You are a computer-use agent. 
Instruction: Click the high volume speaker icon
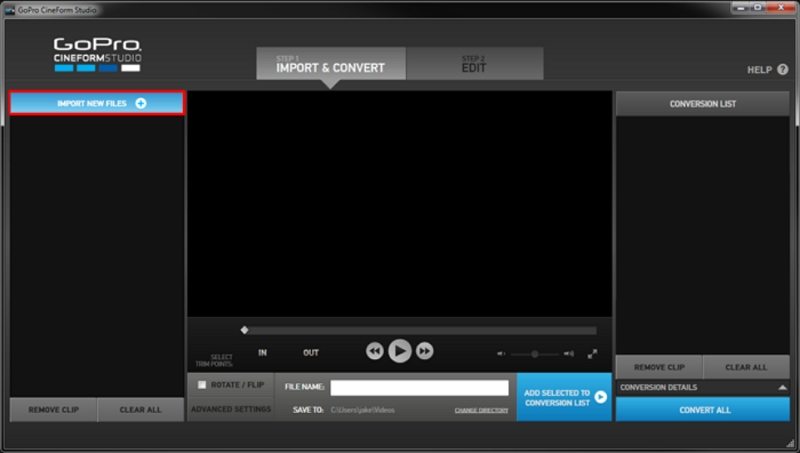pyautogui.click(x=568, y=354)
